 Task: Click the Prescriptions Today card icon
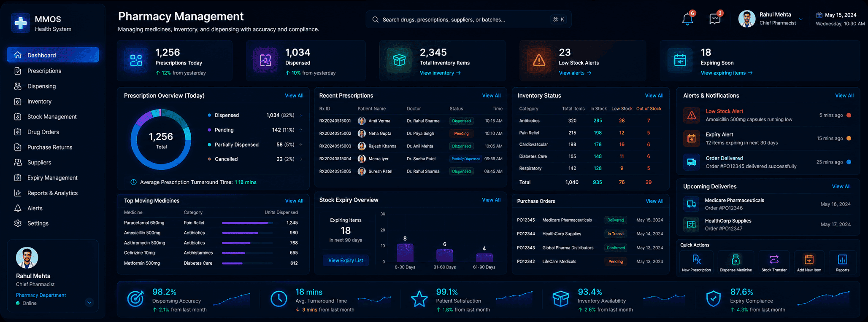136,60
